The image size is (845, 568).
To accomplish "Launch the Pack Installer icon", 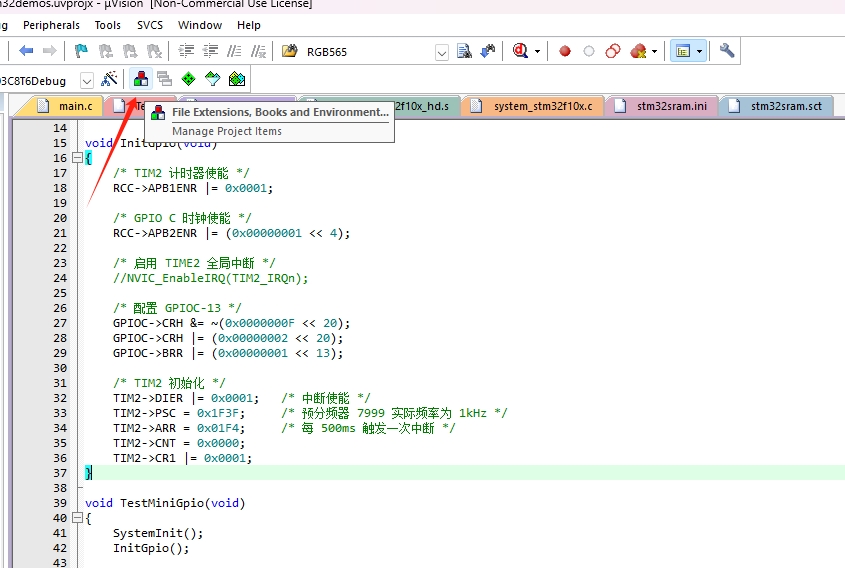I will point(237,79).
